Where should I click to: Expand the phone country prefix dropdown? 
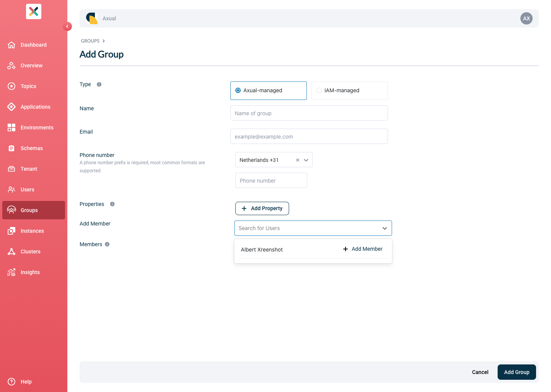click(306, 160)
